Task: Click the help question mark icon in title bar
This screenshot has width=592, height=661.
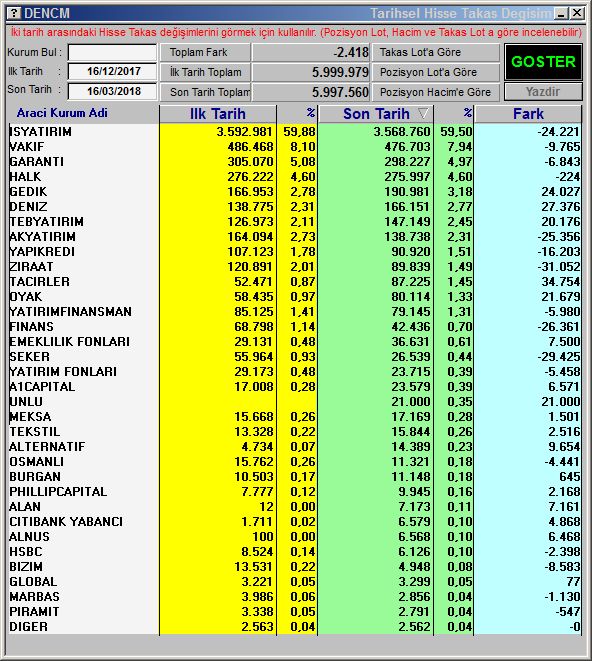Action: point(14,13)
